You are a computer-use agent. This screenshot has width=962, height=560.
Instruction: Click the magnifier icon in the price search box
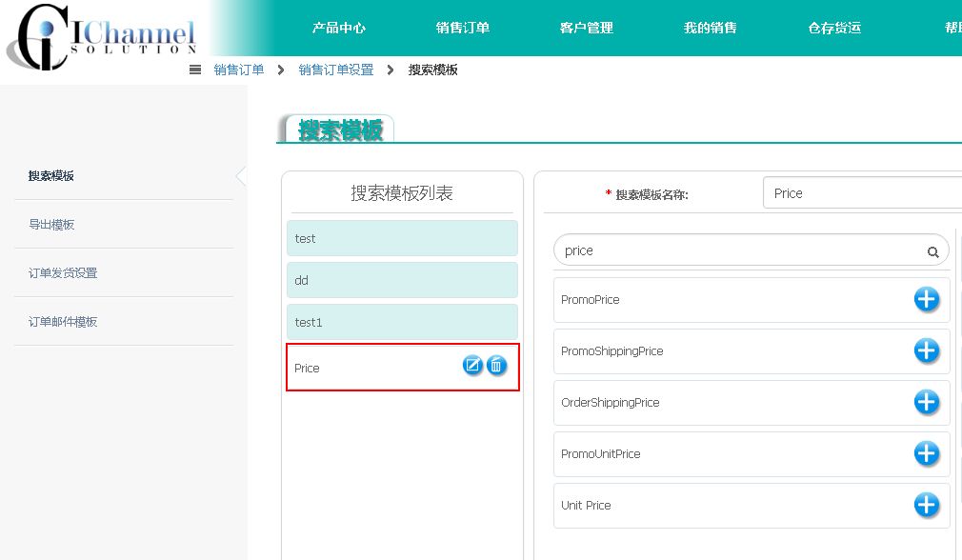coord(933,252)
